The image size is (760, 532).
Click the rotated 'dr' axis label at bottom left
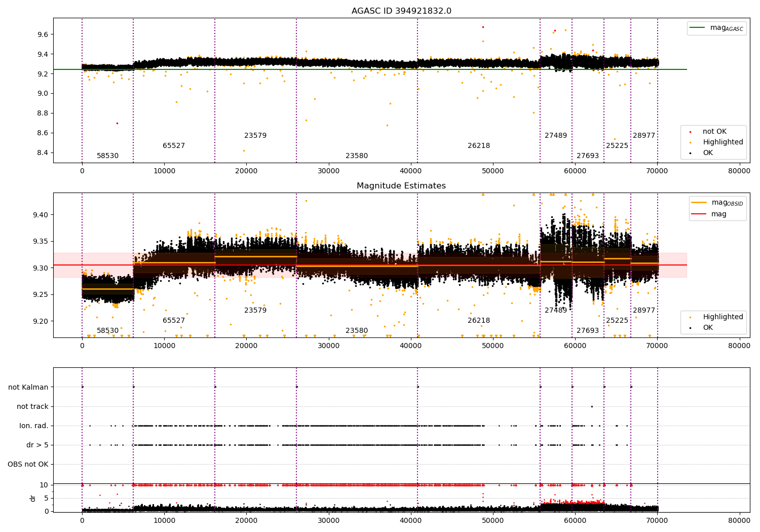[x=33, y=498]
